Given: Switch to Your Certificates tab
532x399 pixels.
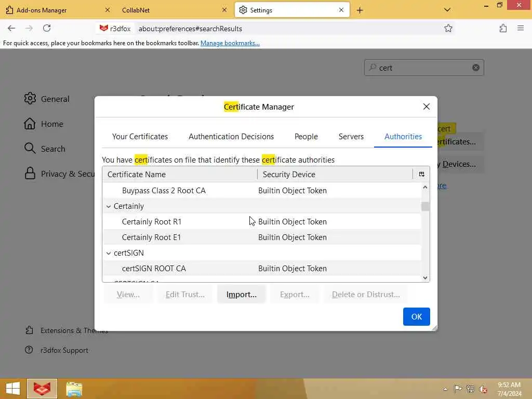Looking at the screenshot, I should click(x=140, y=137).
